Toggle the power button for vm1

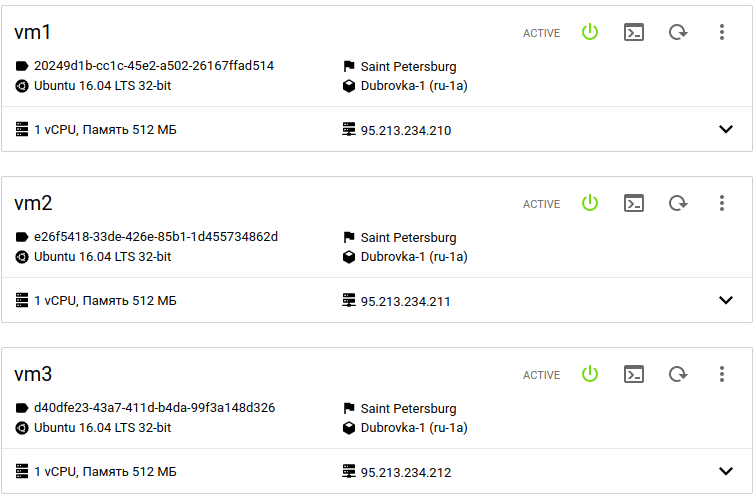[x=590, y=32]
